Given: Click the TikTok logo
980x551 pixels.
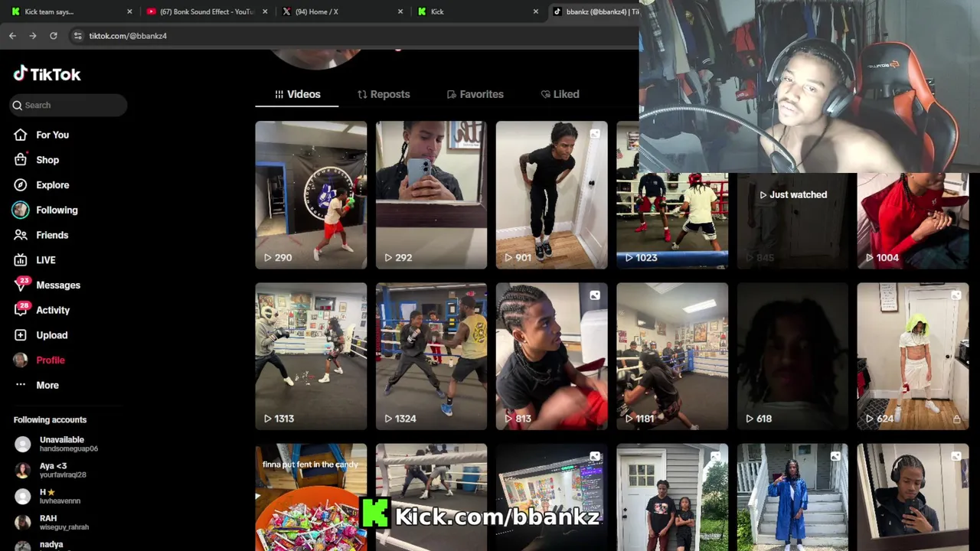Looking at the screenshot, I should 47,74.
